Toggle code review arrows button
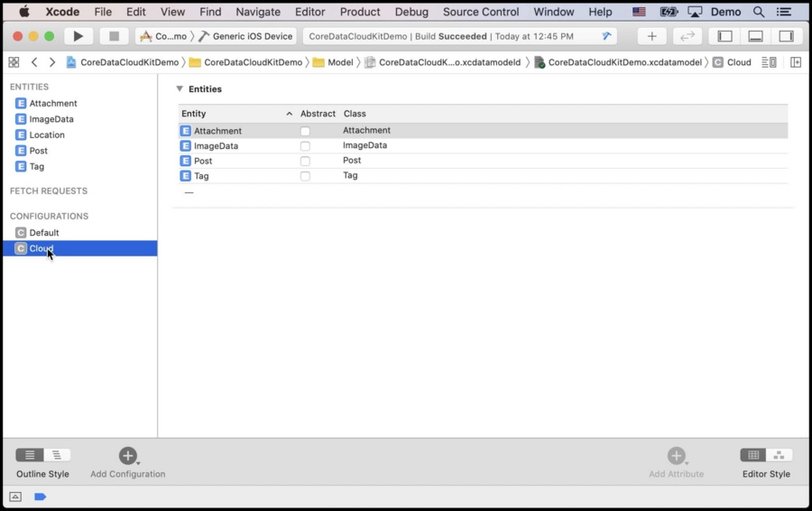This screenshot has height=511, width=812. (x=687, y=36)
